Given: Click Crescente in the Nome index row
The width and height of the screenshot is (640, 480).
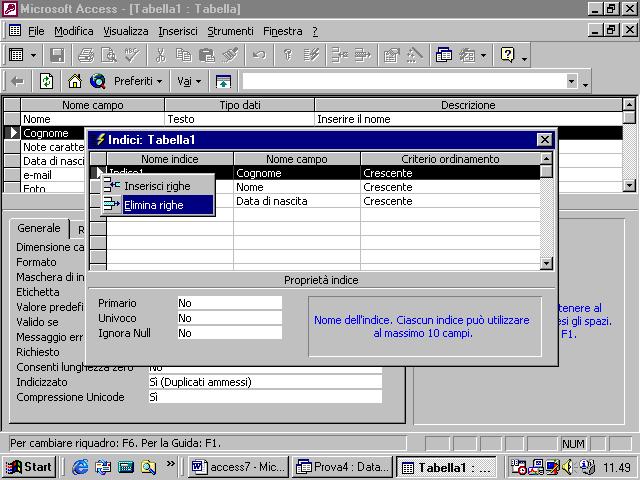Looking at the screenshot, I should [450, 187].
